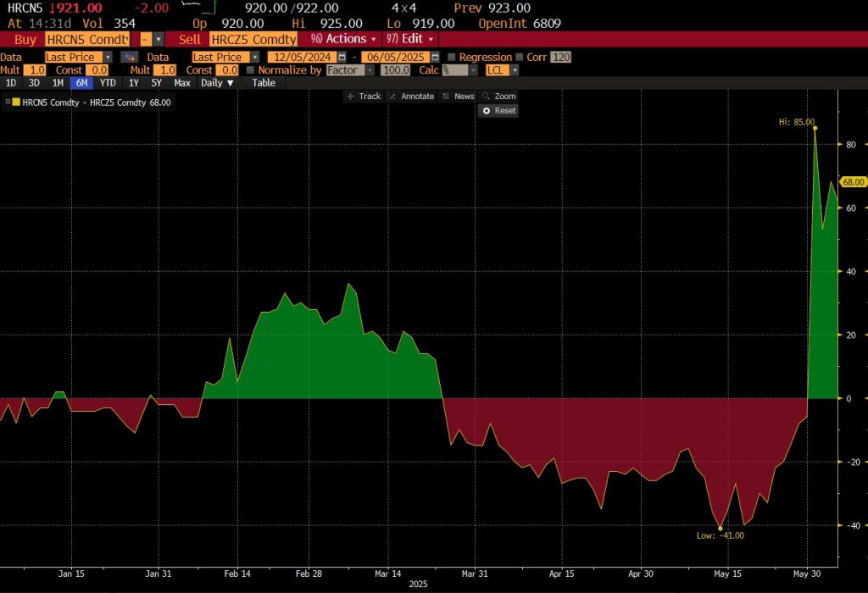Activate the Track crosshair tool
868x593 pixels.
pyautogui.click(x=364, y=97)
